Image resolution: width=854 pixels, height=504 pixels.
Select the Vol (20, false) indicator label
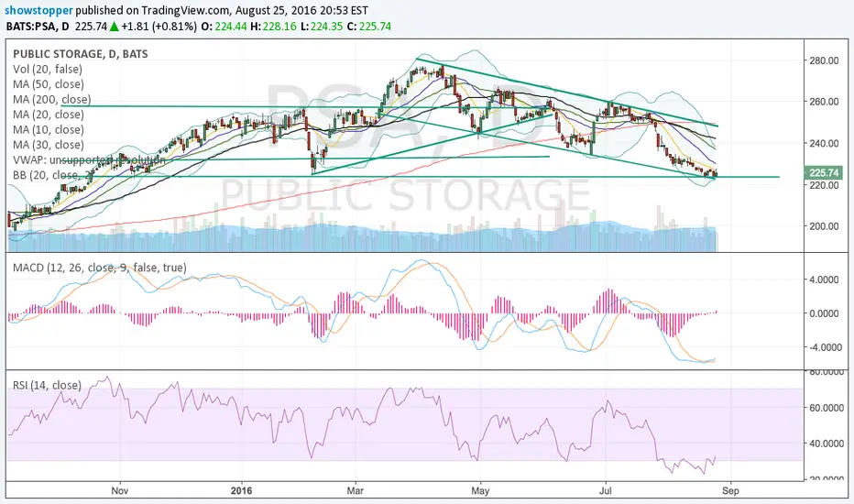tap(48, 70)
